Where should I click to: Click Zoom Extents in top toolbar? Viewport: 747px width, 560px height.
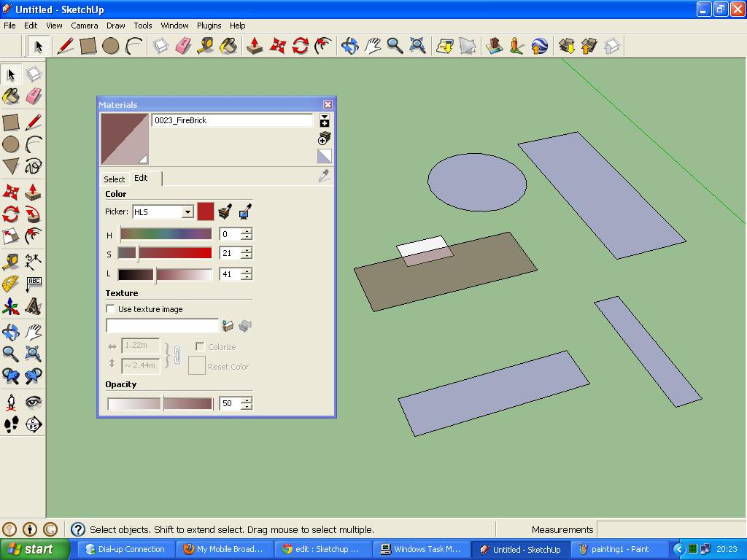[x=418, y=46]
